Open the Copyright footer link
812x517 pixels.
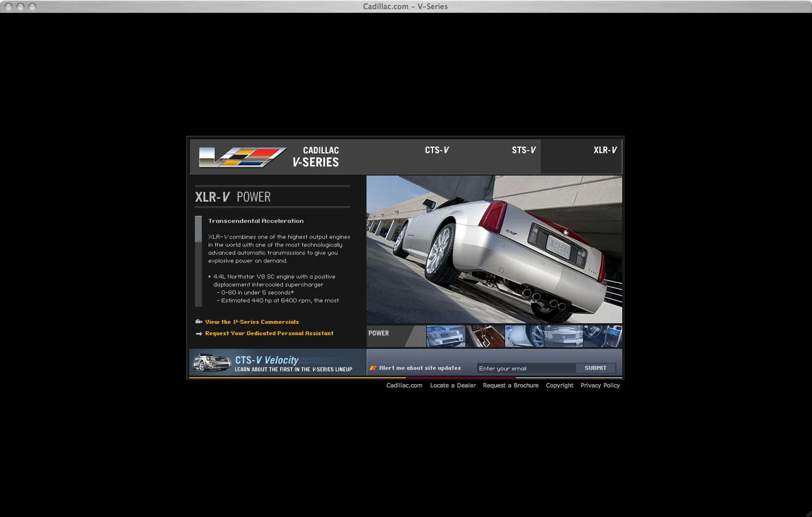[x=560, y=385]
